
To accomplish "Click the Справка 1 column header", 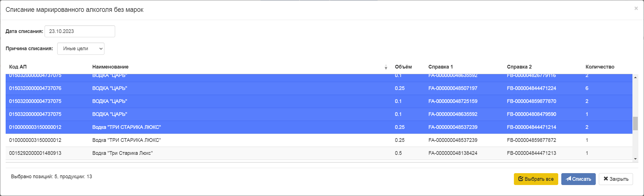I will click(x=440, y=67).
